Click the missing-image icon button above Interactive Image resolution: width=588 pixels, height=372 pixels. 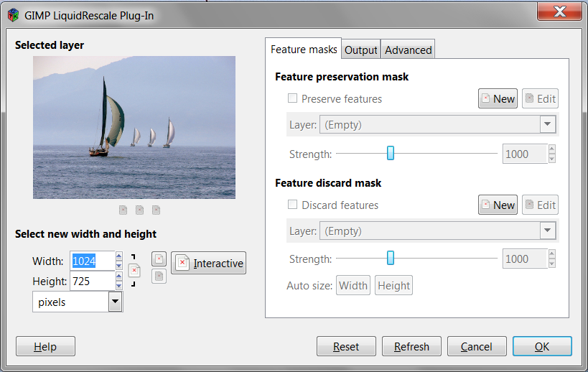(x=159, y=259)
